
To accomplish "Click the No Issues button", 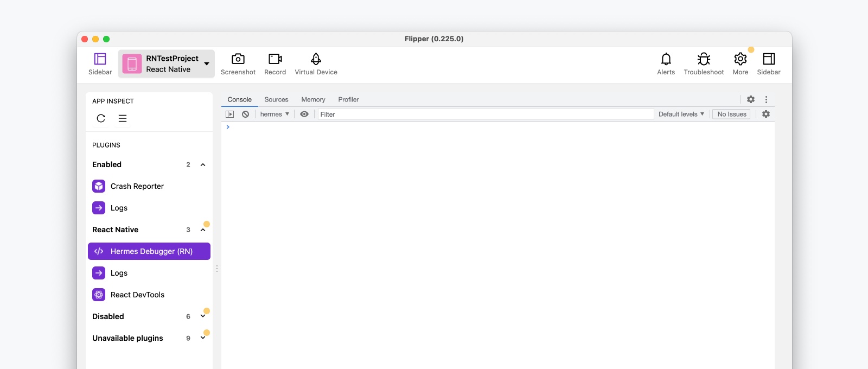I will (x=731, y=114).
